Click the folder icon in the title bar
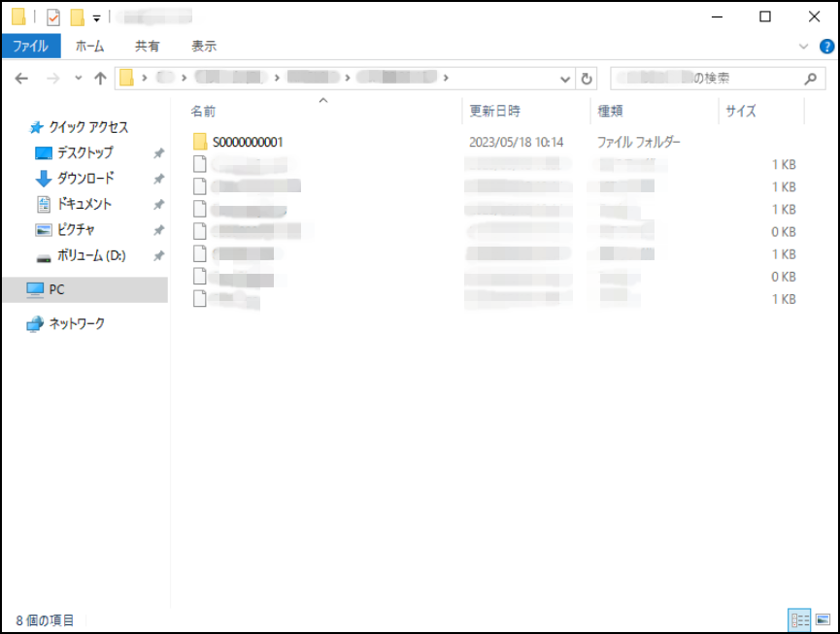 pos(18,17)
